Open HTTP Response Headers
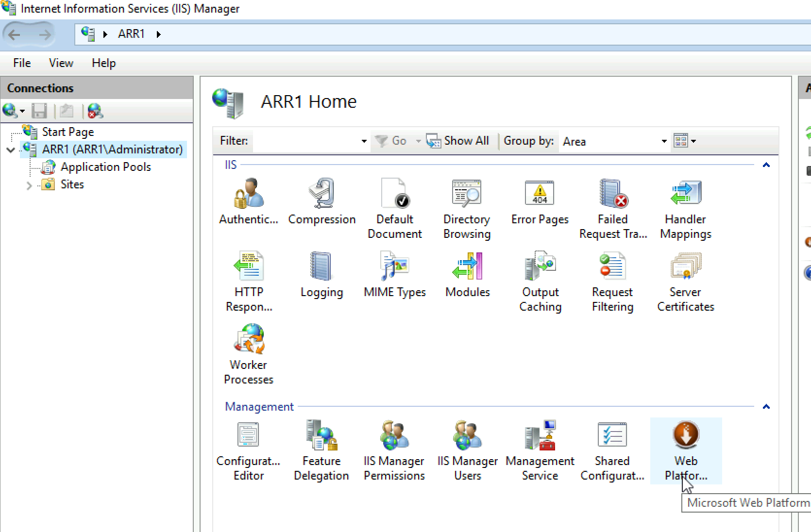 coord(249,282)
